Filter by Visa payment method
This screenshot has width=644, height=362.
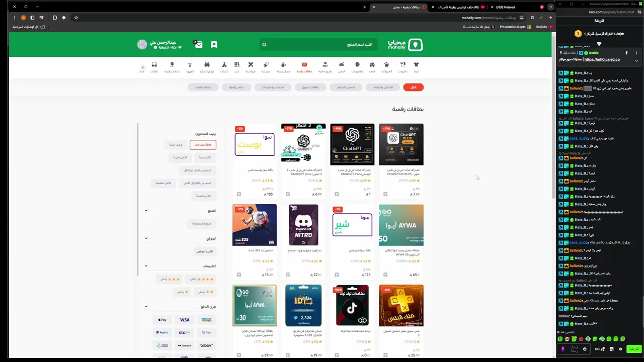pyautogui.click(x=185, y=320)
